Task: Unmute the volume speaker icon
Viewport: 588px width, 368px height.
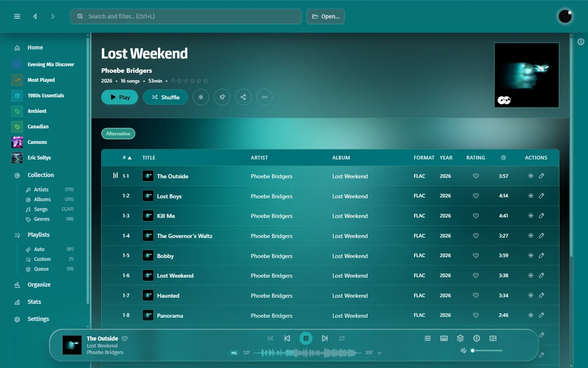Action: point(463,351)
